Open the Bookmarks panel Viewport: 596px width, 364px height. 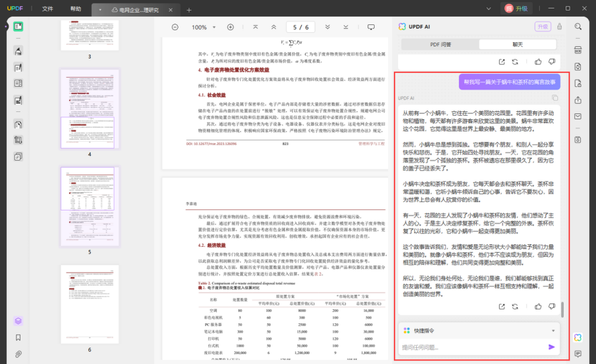click(18, 338)
